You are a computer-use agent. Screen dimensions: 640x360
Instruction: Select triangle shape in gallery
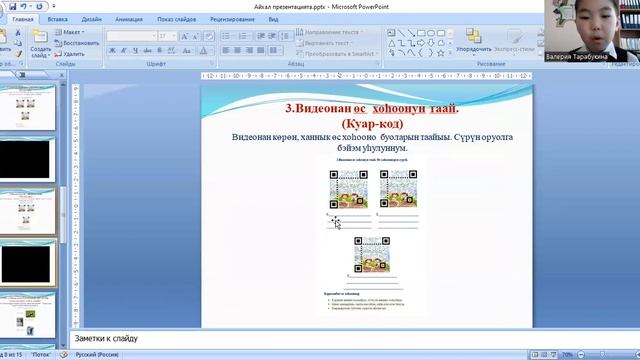click(x=391, y=43)
